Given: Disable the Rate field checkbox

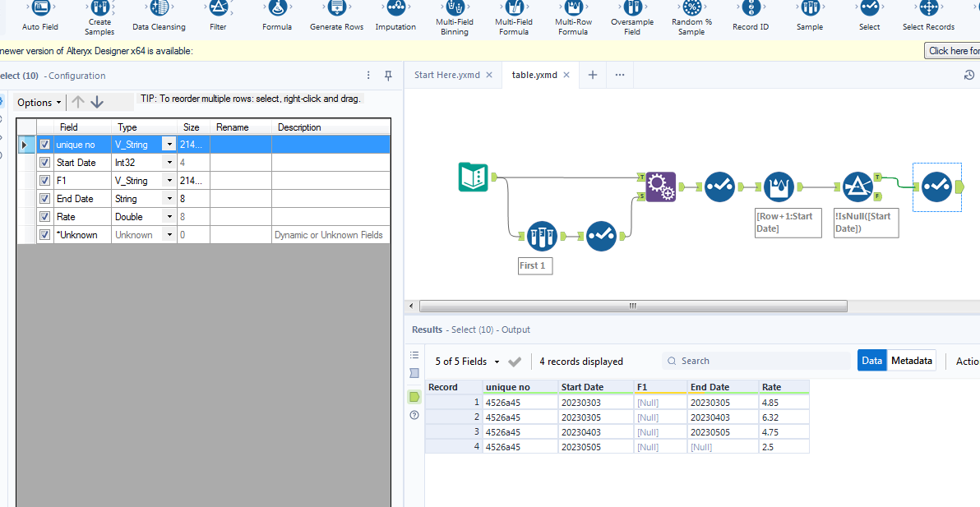Looking at the screenshot, I should click(x=45, y=217).
